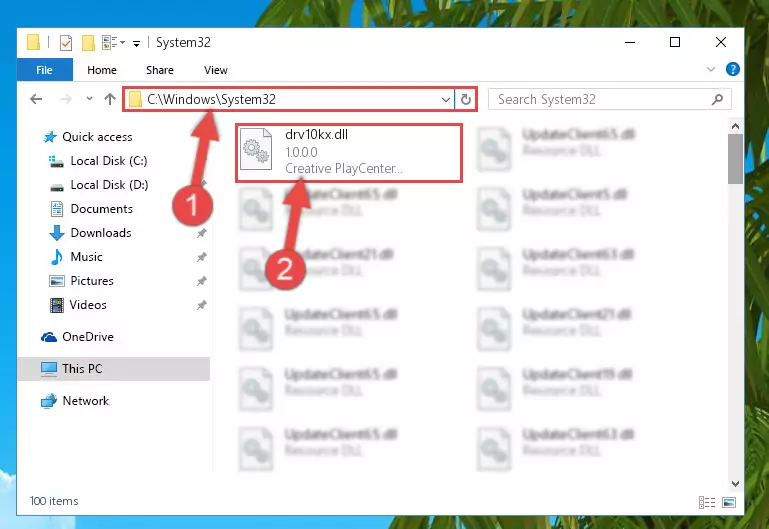Image resolution: width=769 pixels, height=529 pixels.
Task: Click the OneDrive cloud icon
Action: [49, 337]
